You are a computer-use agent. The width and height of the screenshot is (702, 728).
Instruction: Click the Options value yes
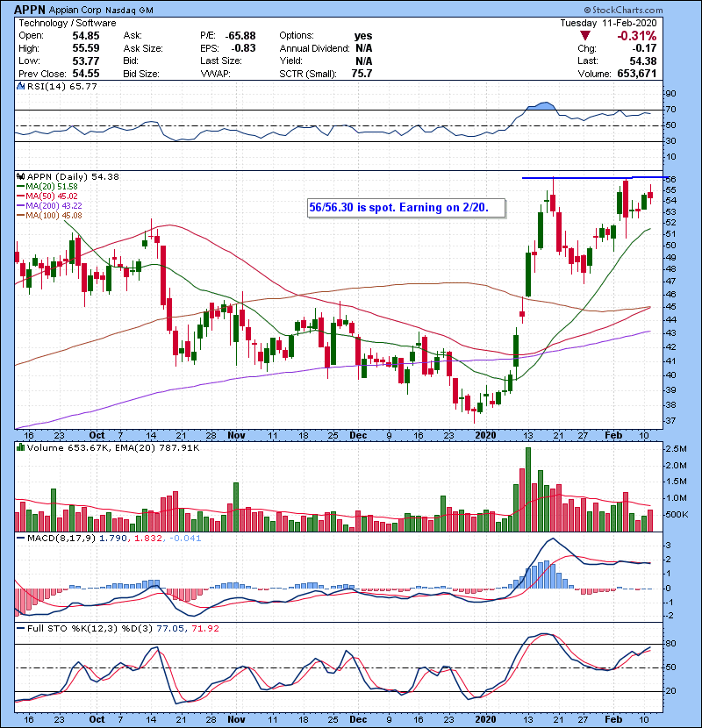coord(363,36)
